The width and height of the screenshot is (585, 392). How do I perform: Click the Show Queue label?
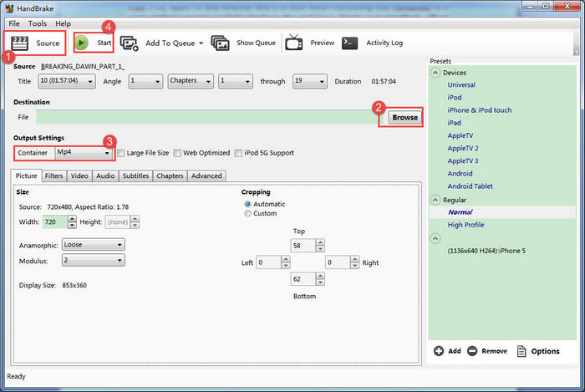pos(256,43)
